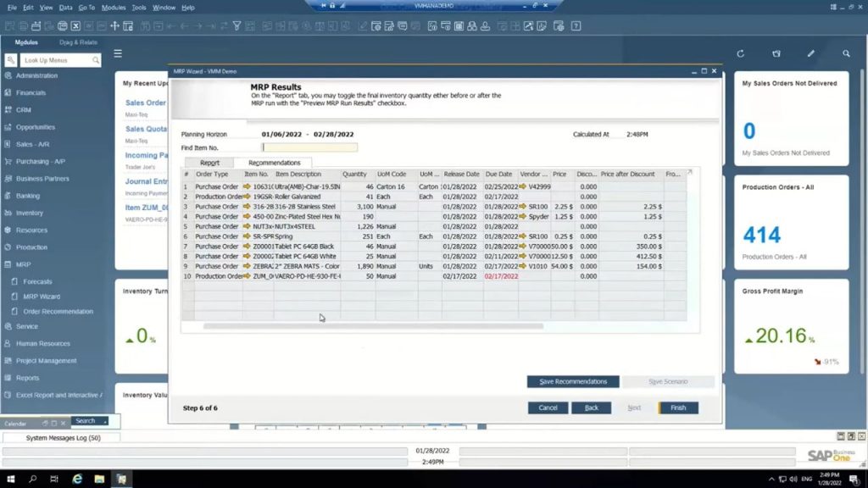
Task: Expand the Purchasing - A/P module
Action: tap(40, 161)
